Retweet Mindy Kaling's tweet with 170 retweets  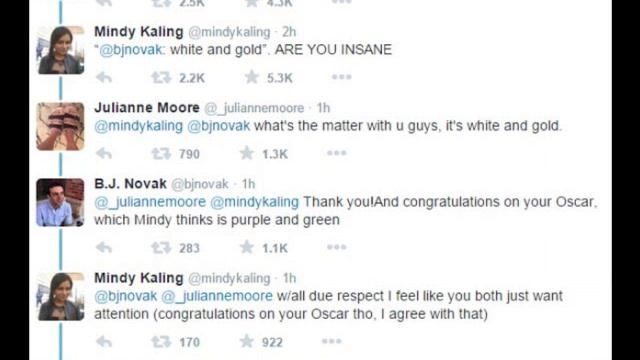161,342
